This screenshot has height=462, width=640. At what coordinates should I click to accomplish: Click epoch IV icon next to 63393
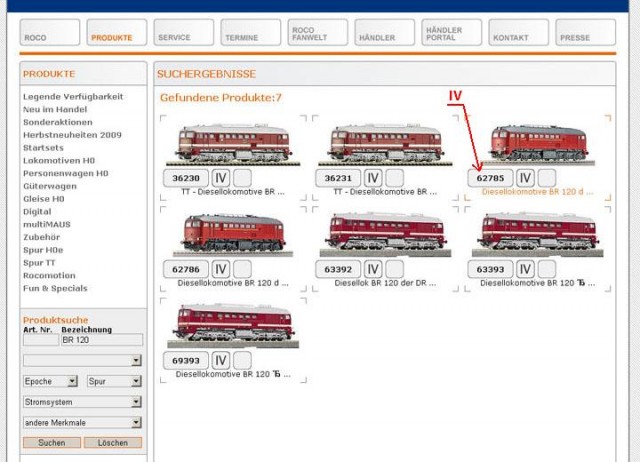click(525, 269)
